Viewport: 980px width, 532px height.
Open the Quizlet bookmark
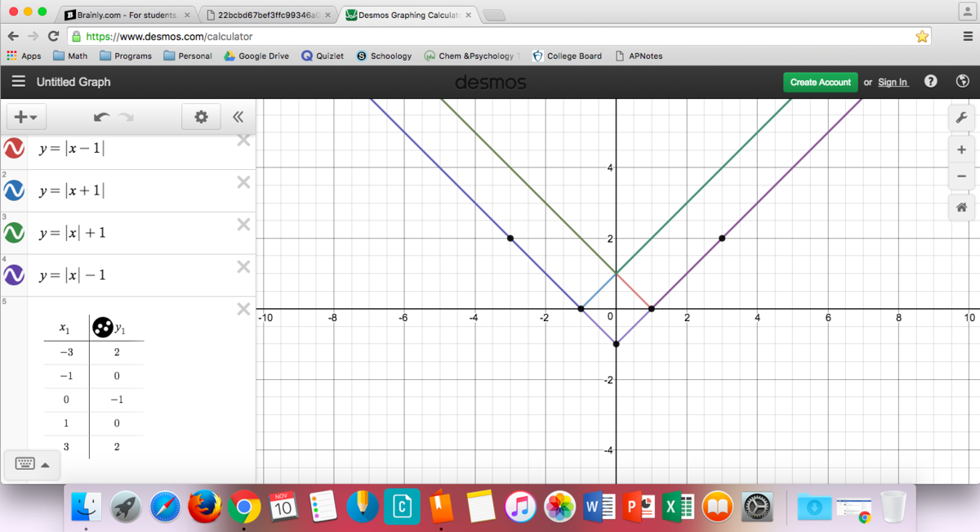(322, 56)
